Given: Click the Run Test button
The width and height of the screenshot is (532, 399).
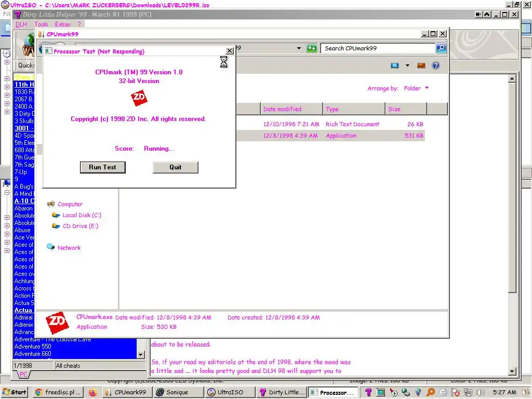Looking at the screenshot, I should click(102, 167).
